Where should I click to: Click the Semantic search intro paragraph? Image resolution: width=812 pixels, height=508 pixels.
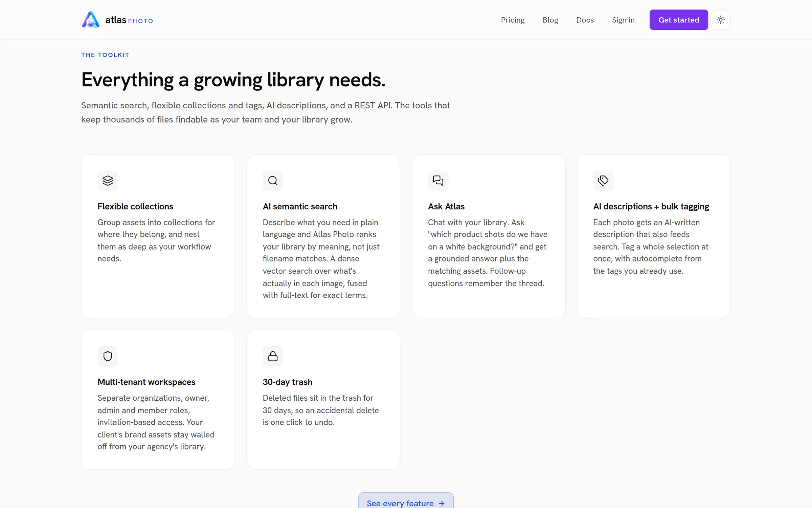(x=266, y=112)
